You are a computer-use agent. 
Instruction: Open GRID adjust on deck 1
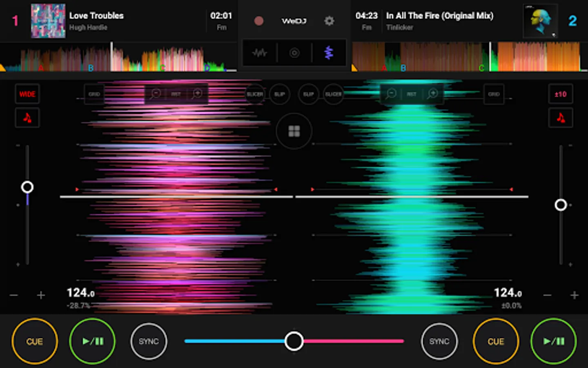click(94, 94)
